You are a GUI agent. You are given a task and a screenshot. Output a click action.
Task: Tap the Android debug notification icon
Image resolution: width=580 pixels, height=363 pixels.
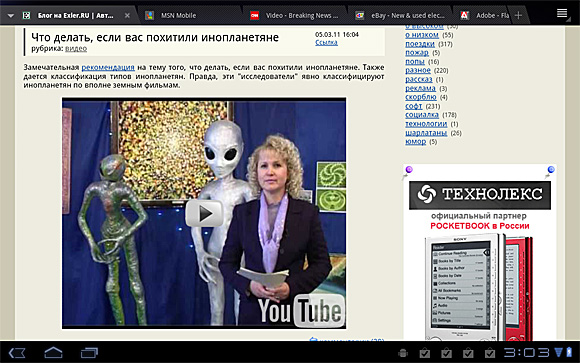(403, 353)
